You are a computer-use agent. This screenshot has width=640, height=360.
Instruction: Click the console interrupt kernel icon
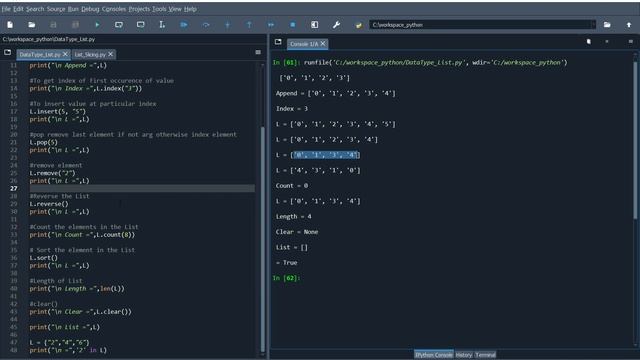click(607, 42)
